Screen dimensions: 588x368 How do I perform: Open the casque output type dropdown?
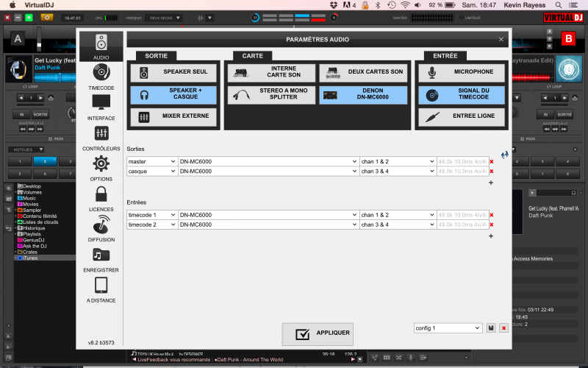(152, 171)
